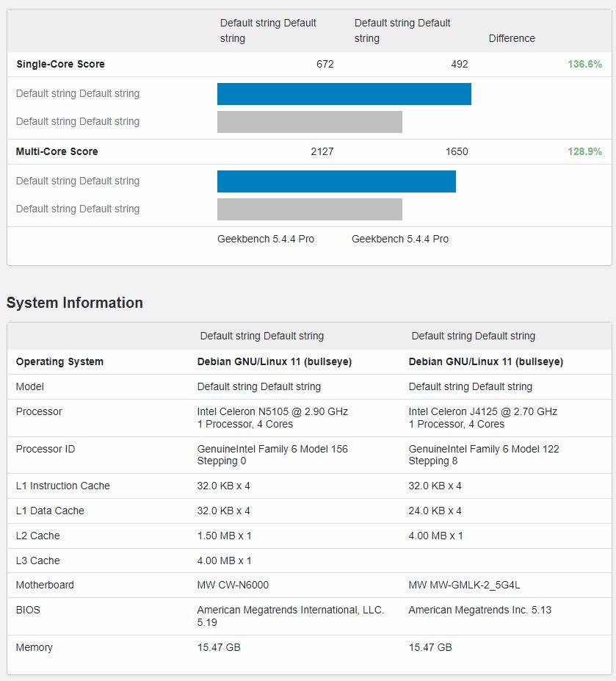The image size is (616, 681).
Task: Click the System Information heading
Action: [75, 303]
